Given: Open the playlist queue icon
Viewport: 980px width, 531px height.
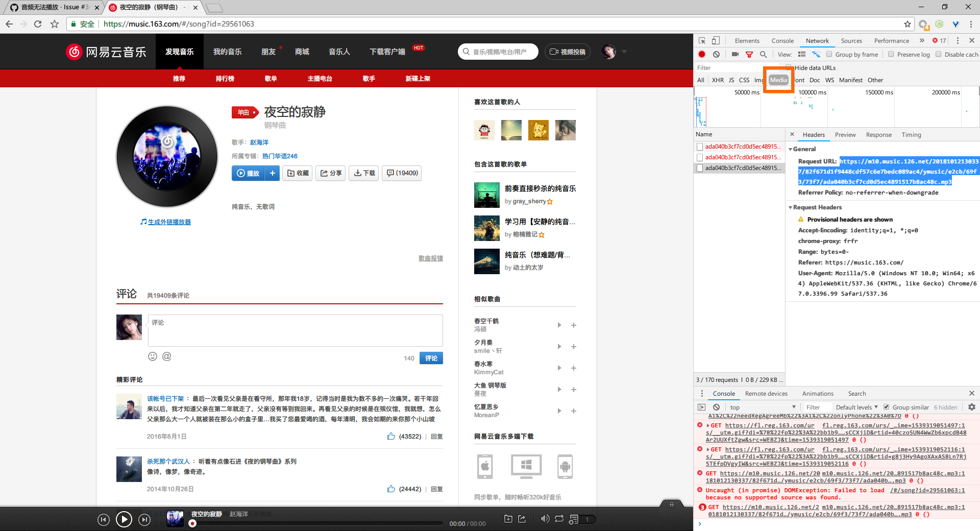Looking at the screenshot, I should point(574,519).
